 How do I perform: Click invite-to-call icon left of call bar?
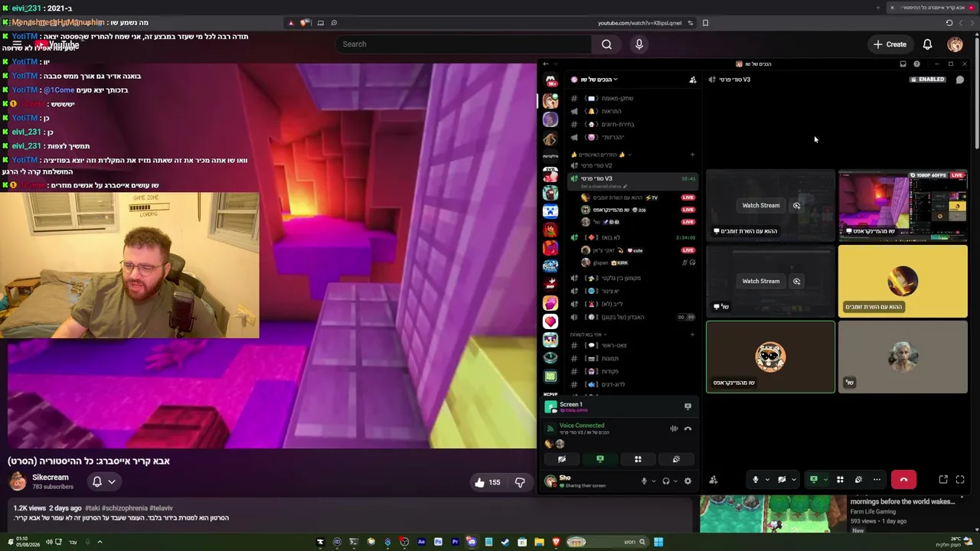pyautogui.click(x=714, y=480)
